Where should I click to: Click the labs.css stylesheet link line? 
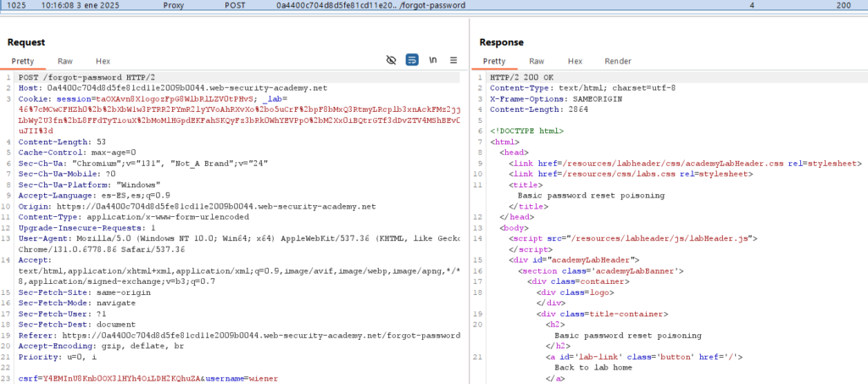pos(631,174)
